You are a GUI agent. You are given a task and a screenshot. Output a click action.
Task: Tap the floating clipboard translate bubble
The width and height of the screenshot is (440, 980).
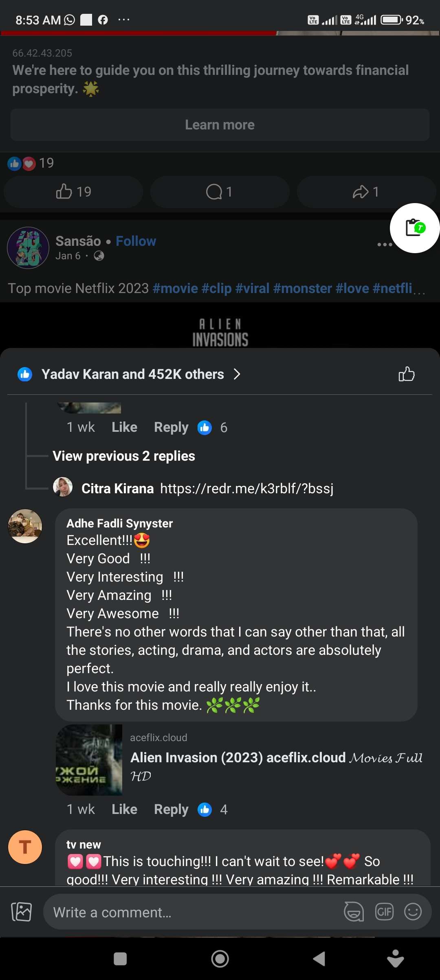coord(415,228)
